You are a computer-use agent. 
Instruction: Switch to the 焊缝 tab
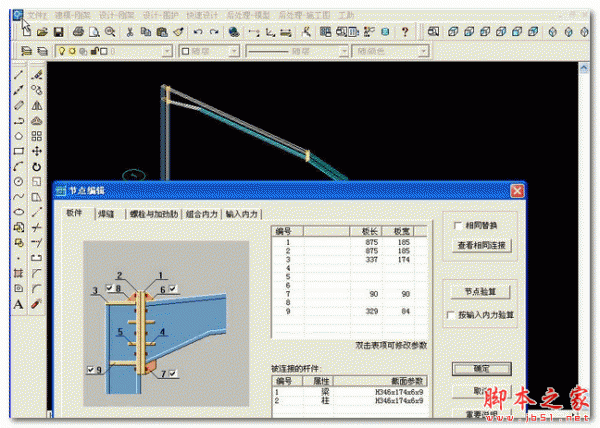pyautogui.click(x=106, y=214)
